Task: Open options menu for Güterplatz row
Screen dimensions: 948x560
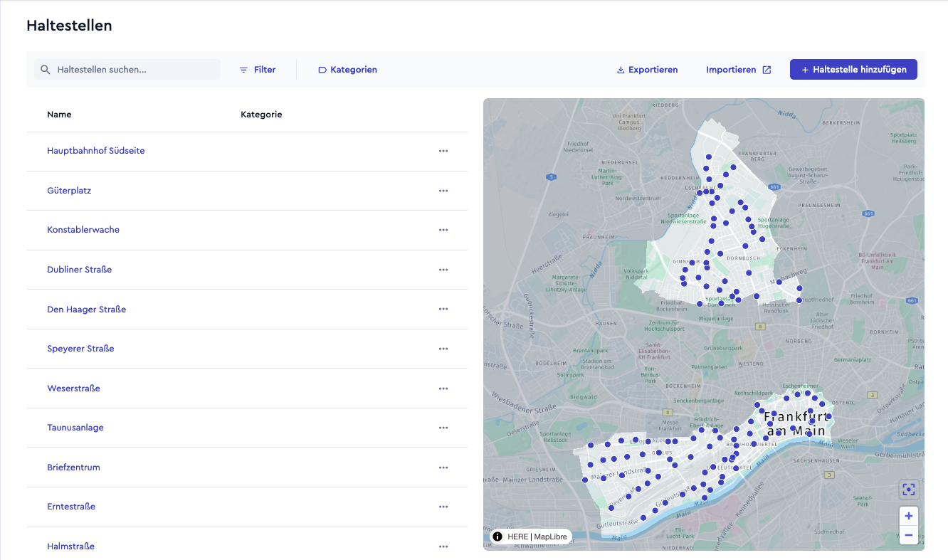Action: click(x=443, y=191)
